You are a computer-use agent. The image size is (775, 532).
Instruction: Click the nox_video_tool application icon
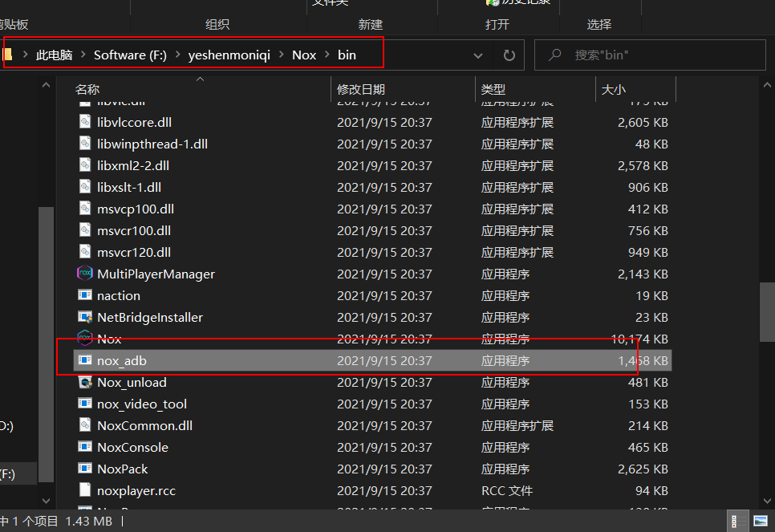pyautogui.click(x=85, y=404)
